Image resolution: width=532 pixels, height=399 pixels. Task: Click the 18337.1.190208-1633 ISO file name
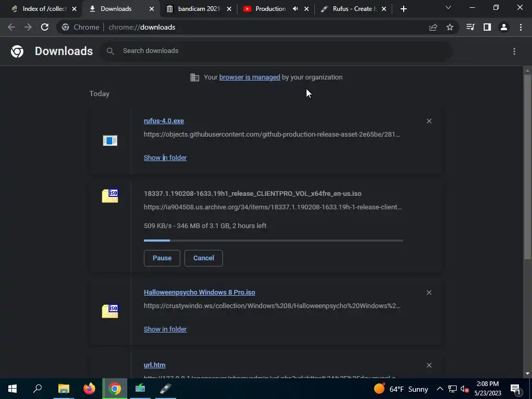pyautogui.click(x=252, y=193)
